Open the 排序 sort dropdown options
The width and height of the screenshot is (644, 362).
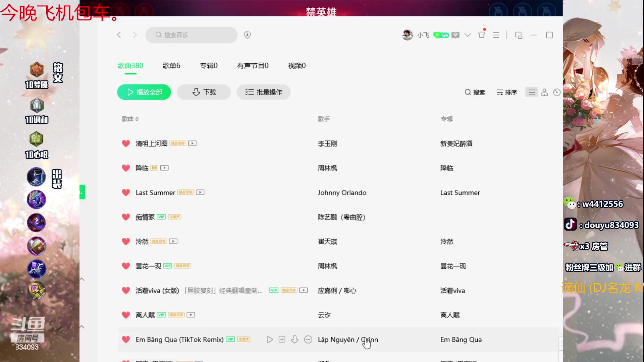[506, 92]
